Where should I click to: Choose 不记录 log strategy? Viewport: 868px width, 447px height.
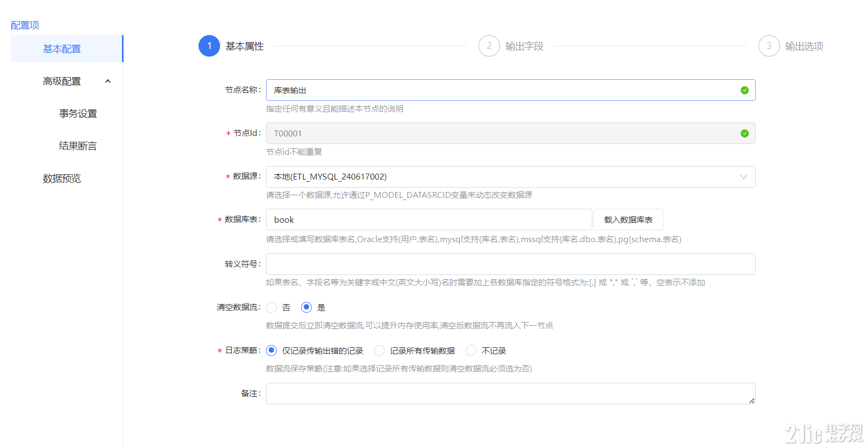[471, 350]
